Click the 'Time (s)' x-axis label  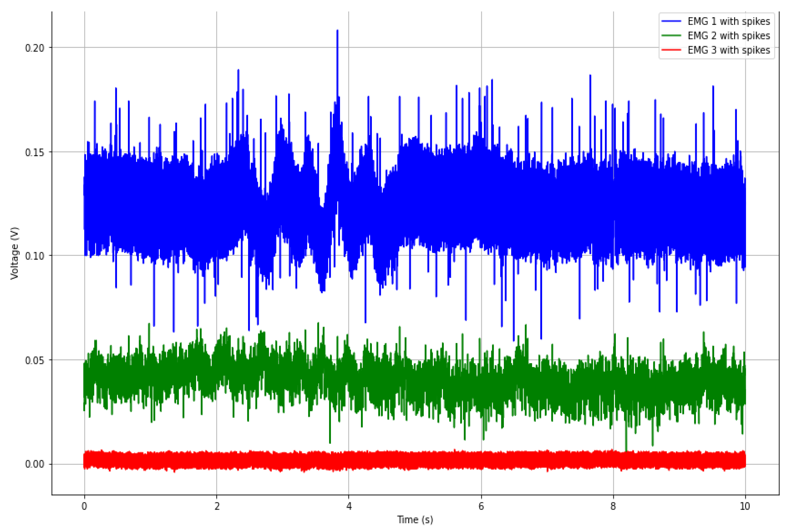click(415, 519)
